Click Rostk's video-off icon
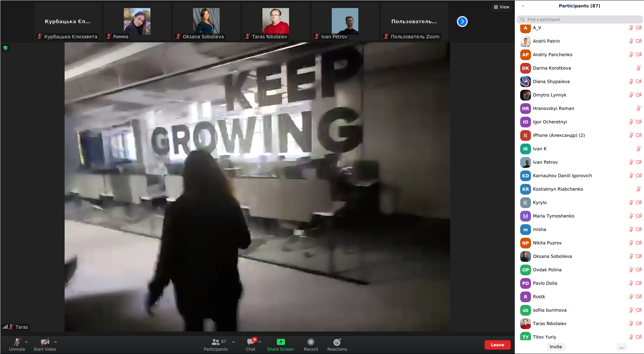644x354 pixels. (x=639, y=297)
